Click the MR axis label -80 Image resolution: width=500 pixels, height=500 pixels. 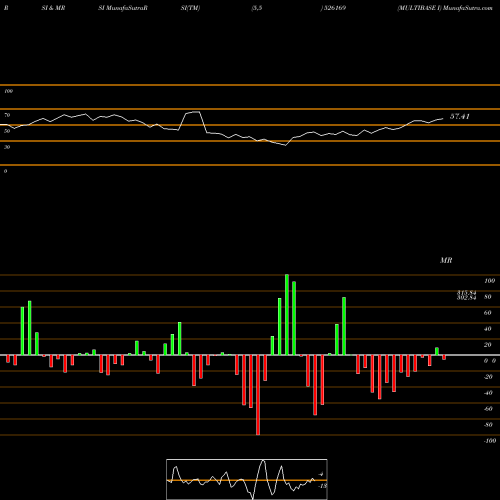[x=488, y=425]
